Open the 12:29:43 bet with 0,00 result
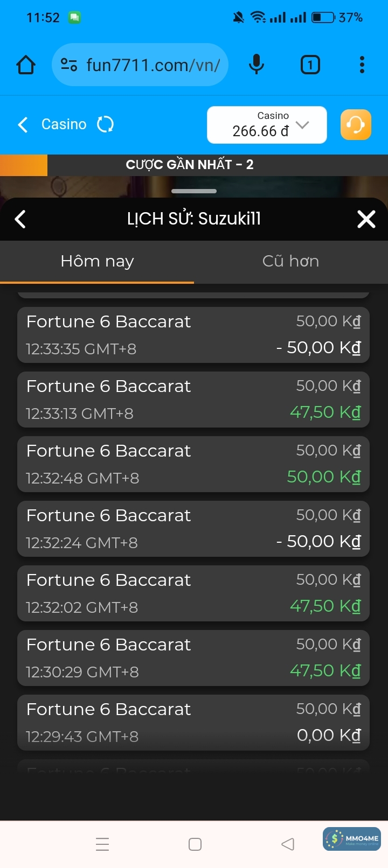The height and width of the screenshot is (868, 388). (193, 723)
